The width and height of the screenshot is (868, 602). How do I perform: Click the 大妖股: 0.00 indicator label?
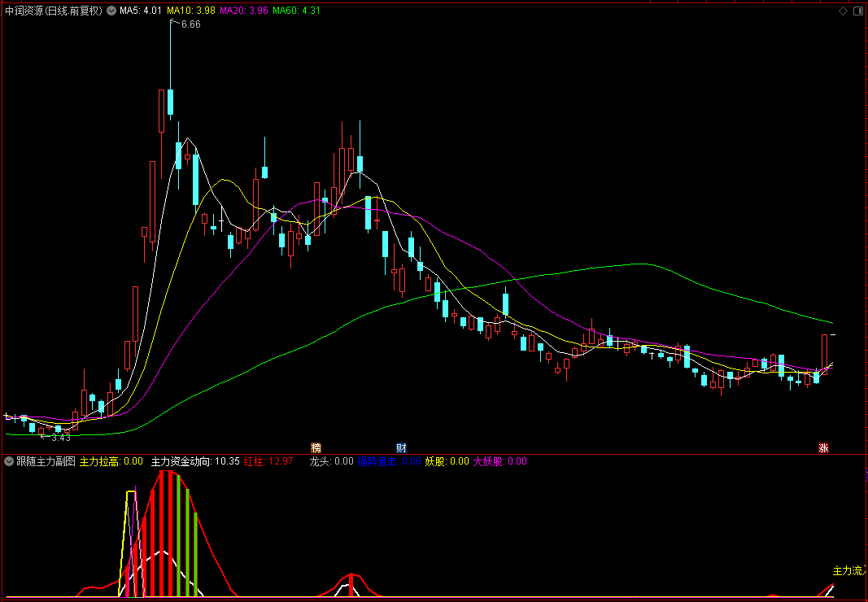pyautogui.click(x=499, y=461)
